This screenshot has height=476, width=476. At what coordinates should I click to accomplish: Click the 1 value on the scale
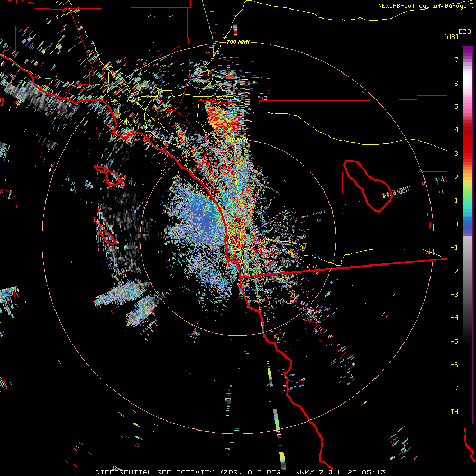point(456,200)
